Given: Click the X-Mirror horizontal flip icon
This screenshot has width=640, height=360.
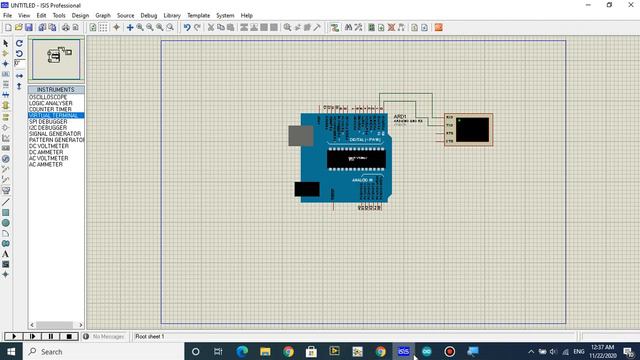Looking at the screenshot, I should coord(19,76).
